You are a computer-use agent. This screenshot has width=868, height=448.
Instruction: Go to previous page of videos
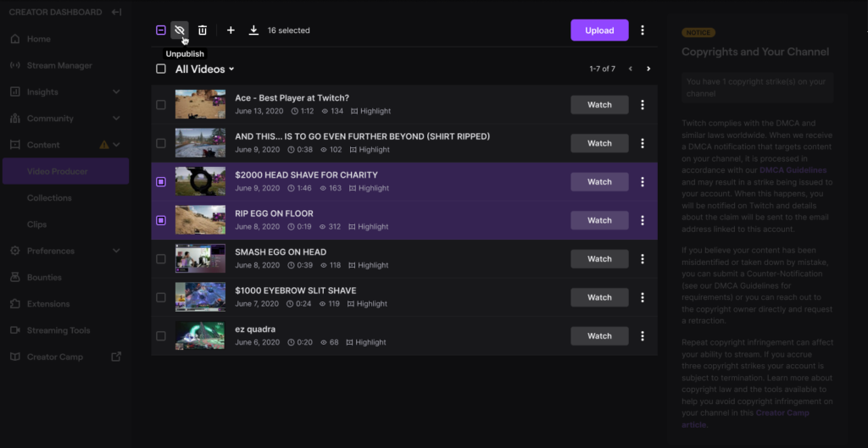[x=631, y=69]
